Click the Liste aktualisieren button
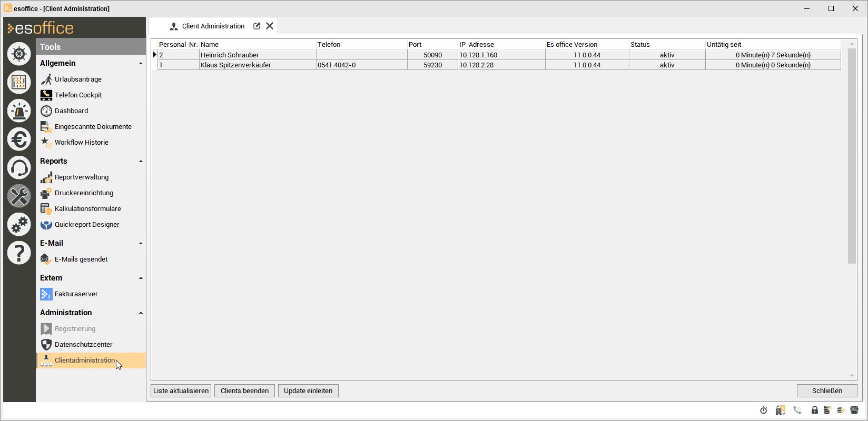The image size is (868, 421). pos(181,391)
